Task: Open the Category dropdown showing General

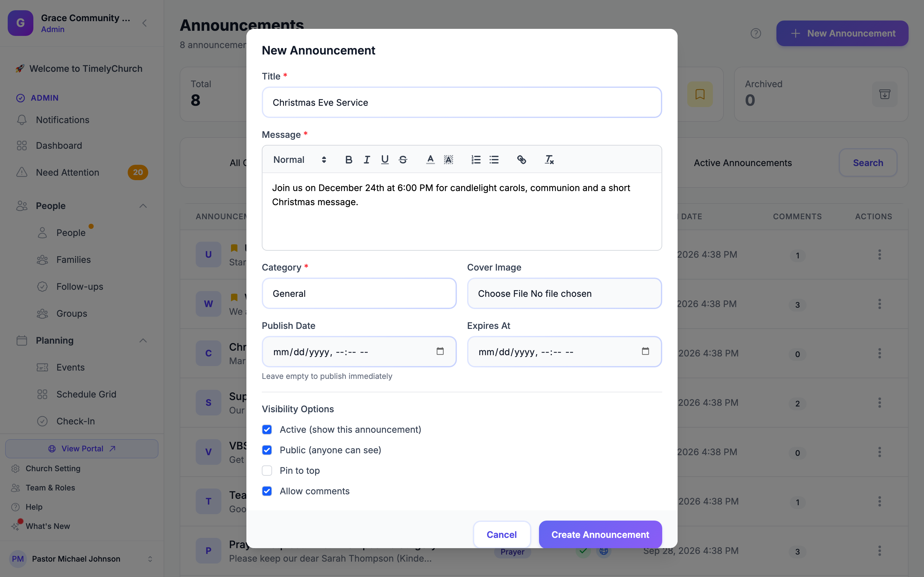Action: click(359, 293)
